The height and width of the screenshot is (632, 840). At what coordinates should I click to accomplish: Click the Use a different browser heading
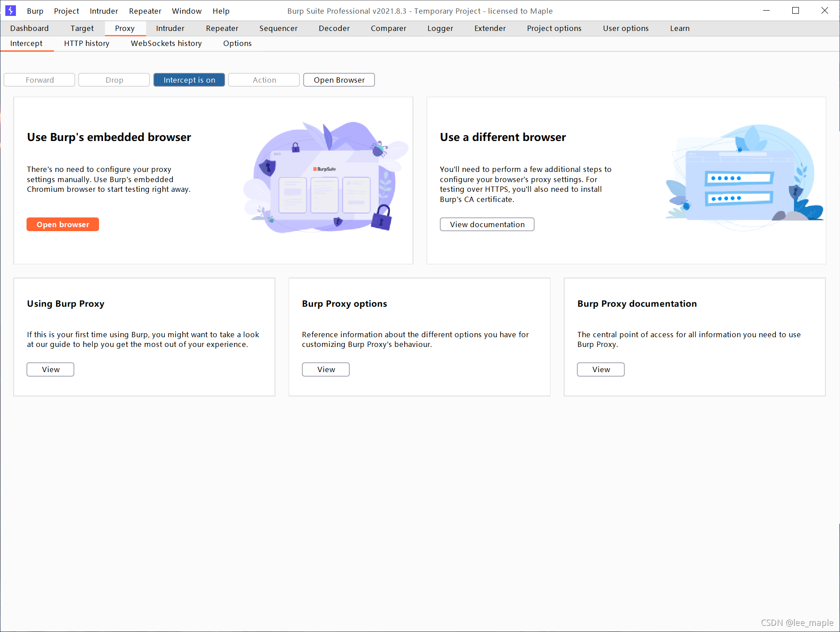click(503, 137)
